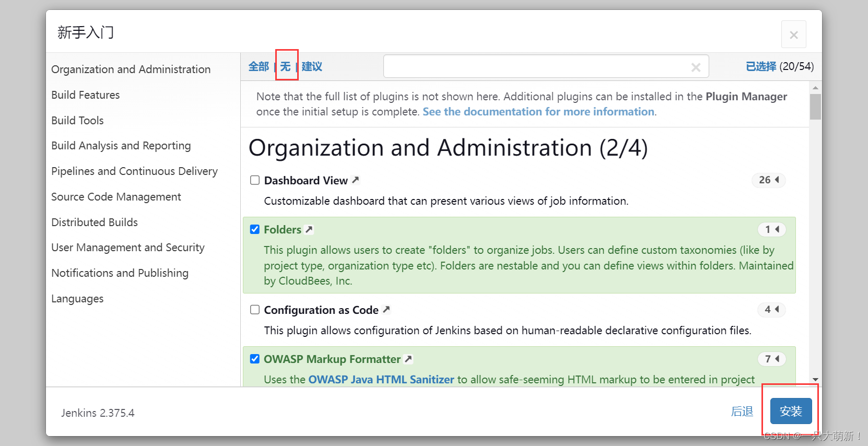Select Pipelines and Continuous Delivery category

(135, 171)
